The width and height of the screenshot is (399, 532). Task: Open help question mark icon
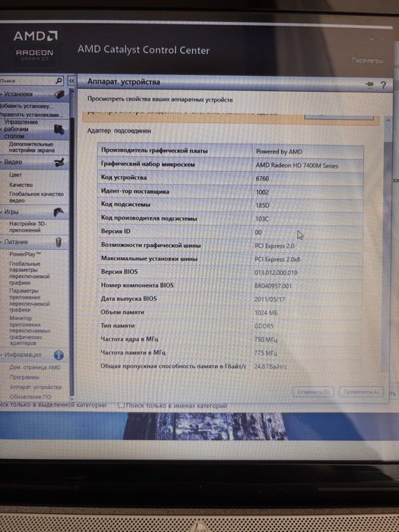pyautogui.click(x=384, y=85)
